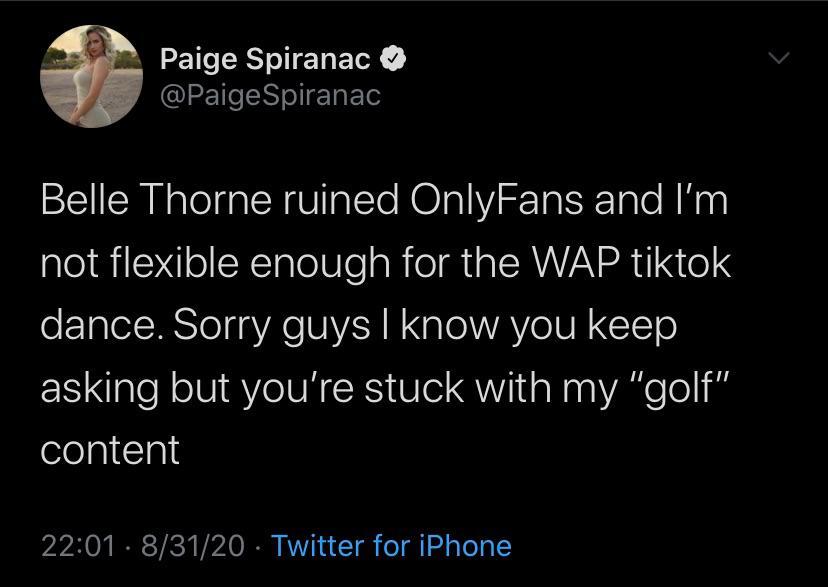
Task: Open the @PaigeSpiranac handle link
Action: tap(270, 95)
